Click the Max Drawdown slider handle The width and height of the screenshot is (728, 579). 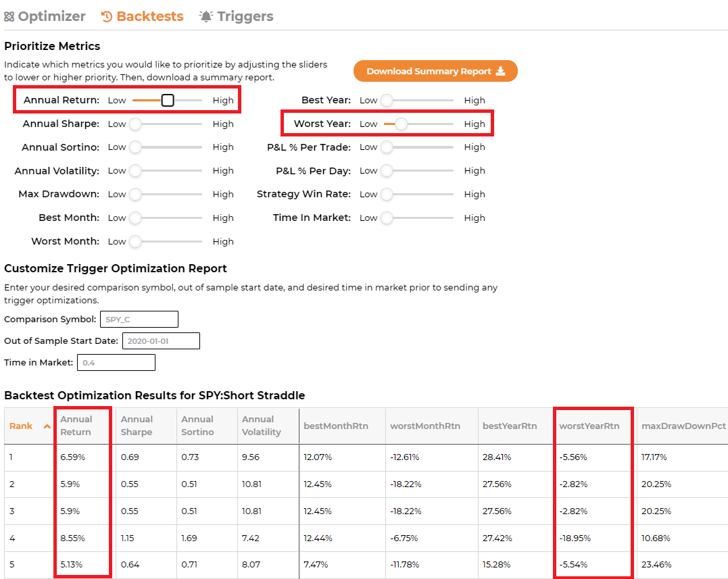click(x=135, y=194)
